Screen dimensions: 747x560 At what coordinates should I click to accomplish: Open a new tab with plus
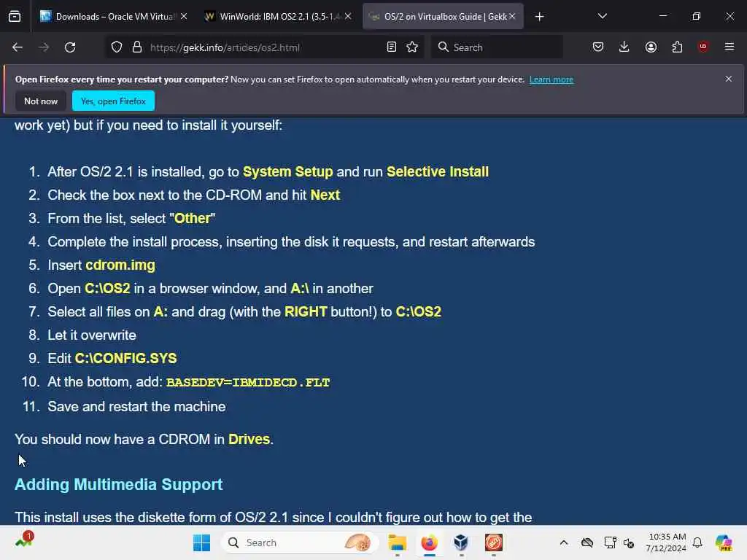(539, 17)
